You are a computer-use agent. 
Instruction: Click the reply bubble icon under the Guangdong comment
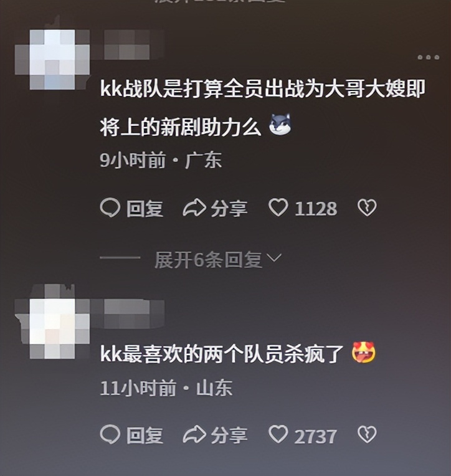click(110, 208)
